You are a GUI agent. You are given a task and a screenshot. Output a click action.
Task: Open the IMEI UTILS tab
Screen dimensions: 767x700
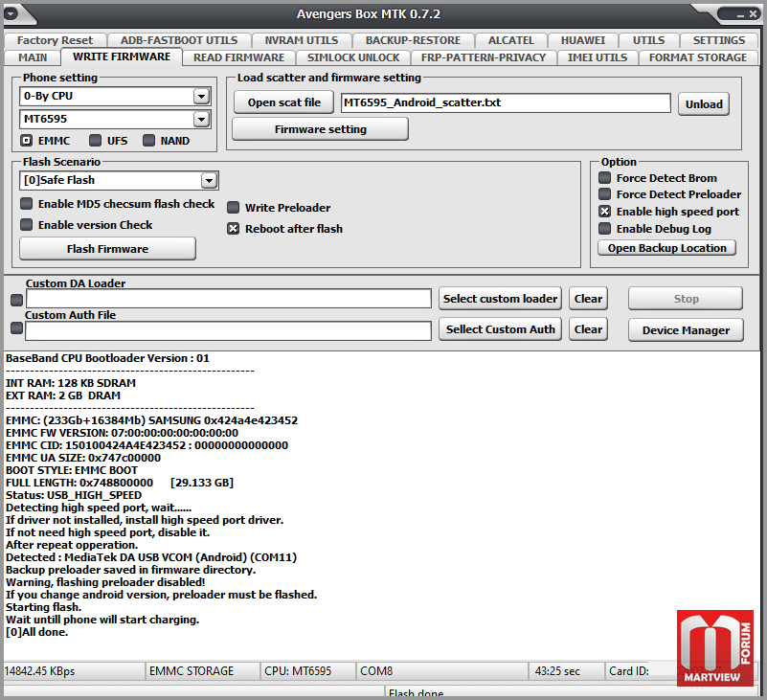(598, 57)
